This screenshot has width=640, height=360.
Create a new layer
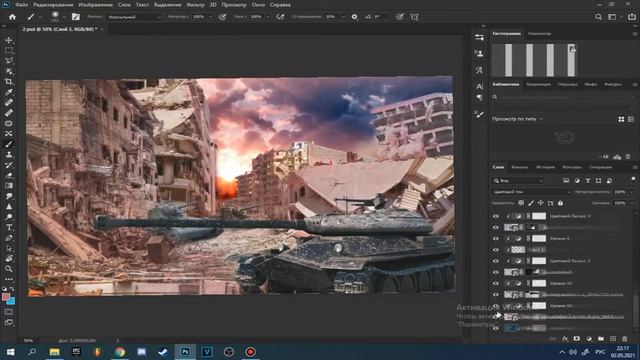coord(613,338)
